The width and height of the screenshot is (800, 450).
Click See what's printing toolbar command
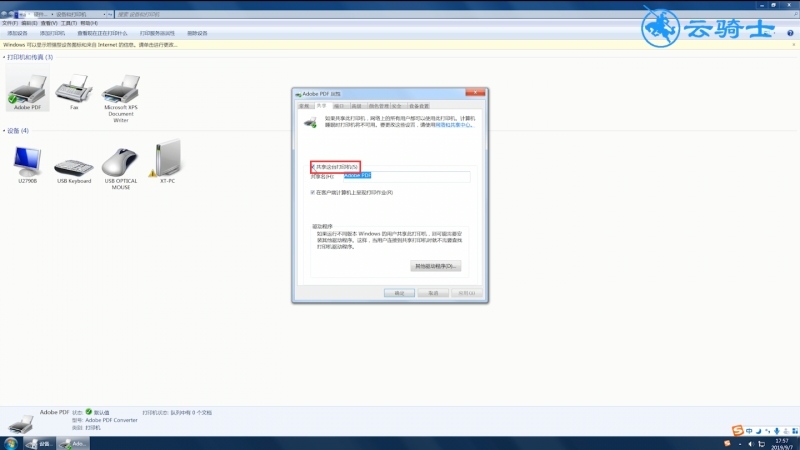[102, 33]
